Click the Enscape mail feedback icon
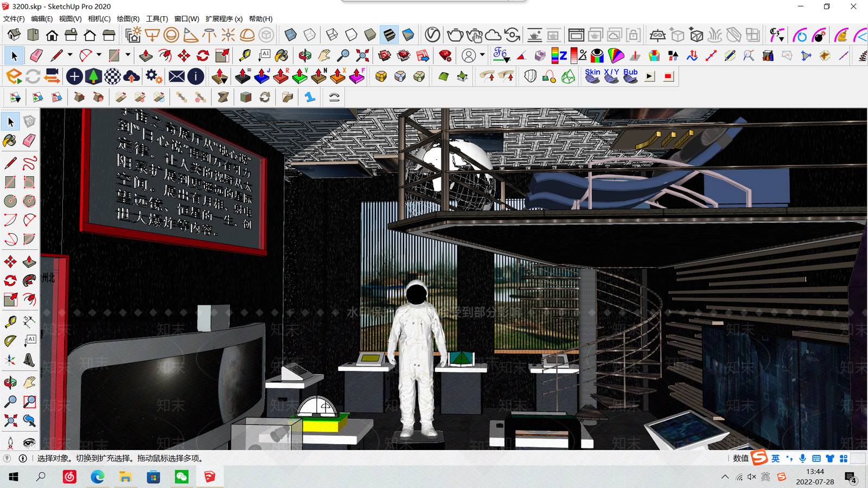This screenshot has width=868, height=488. (176, 76)
